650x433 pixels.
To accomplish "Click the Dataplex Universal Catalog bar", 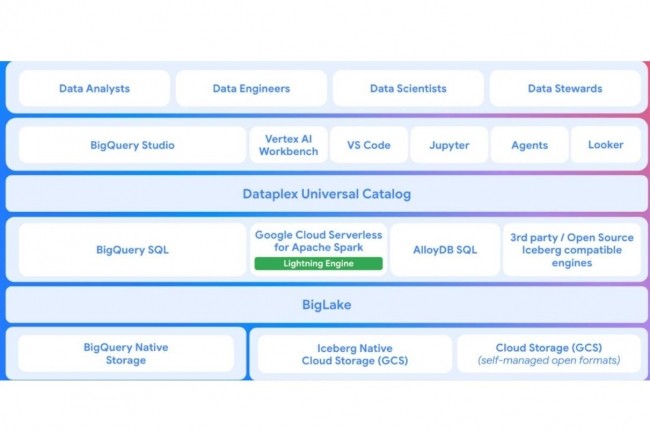I will (327, 194).
